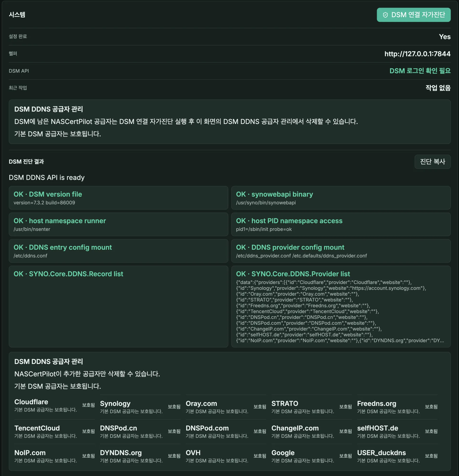Viewport: 459px width, 476px height.
Task: Click 보호됨 badge next to NoIP.com
Action: [x=88, y=456]
